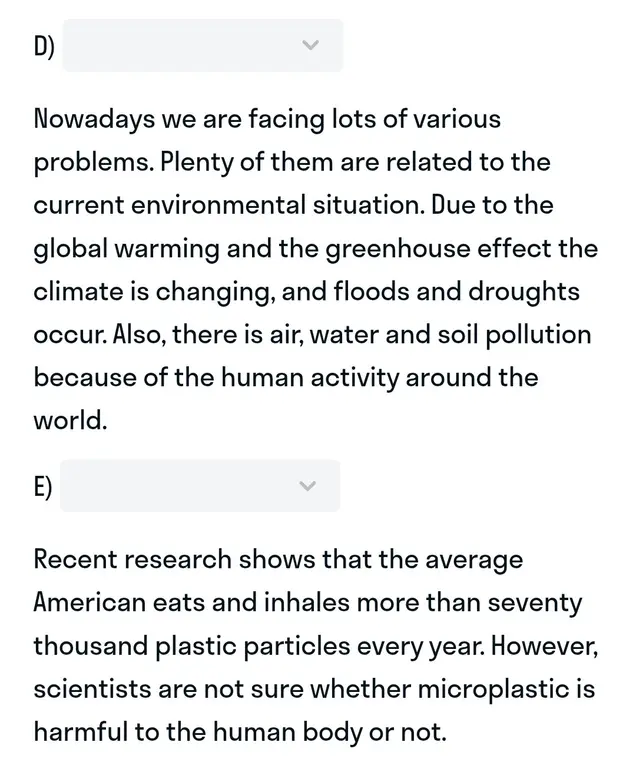This screenshot has width=636, height=762.
Task: Click the word "world." ending paragraph D
Action: (x=70, y=420)
